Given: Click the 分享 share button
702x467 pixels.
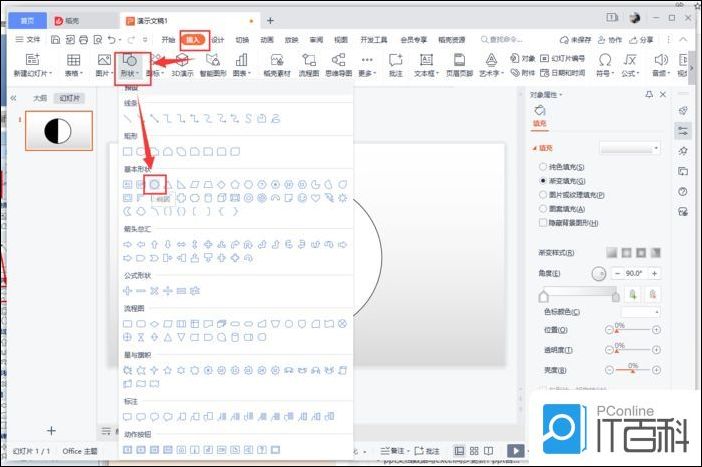Looking at the screenshot, I should tap(641, 40).
